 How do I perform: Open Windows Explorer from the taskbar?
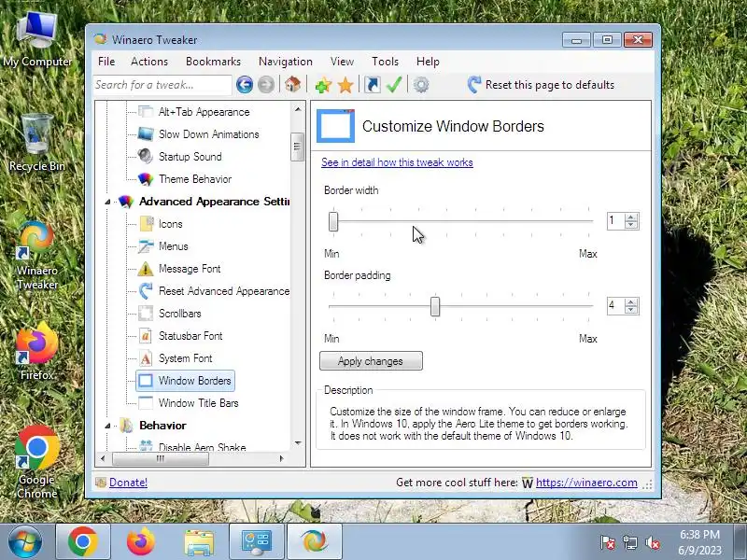199,541
